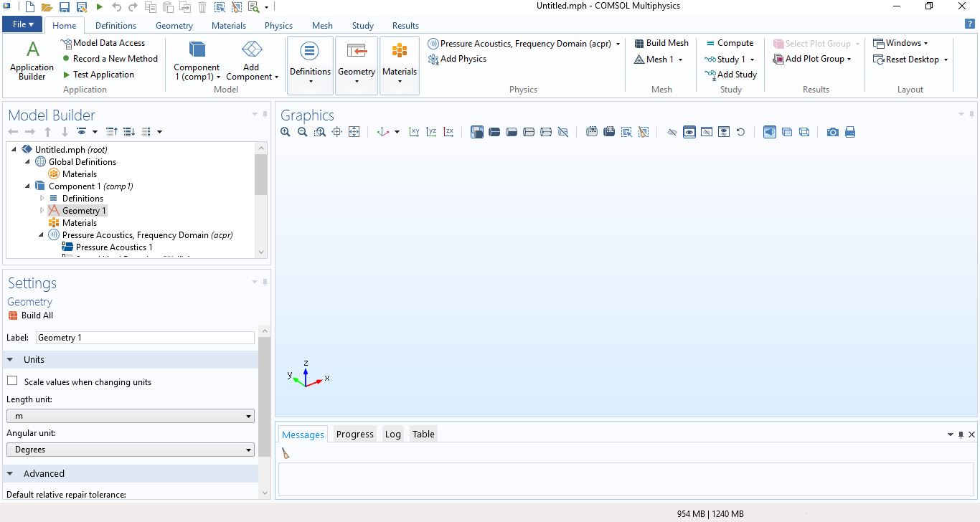Image resolution: width=980 pixels, height=522 pixels.
Task: Click Model Data Access
Action: [x=103, y=43]
